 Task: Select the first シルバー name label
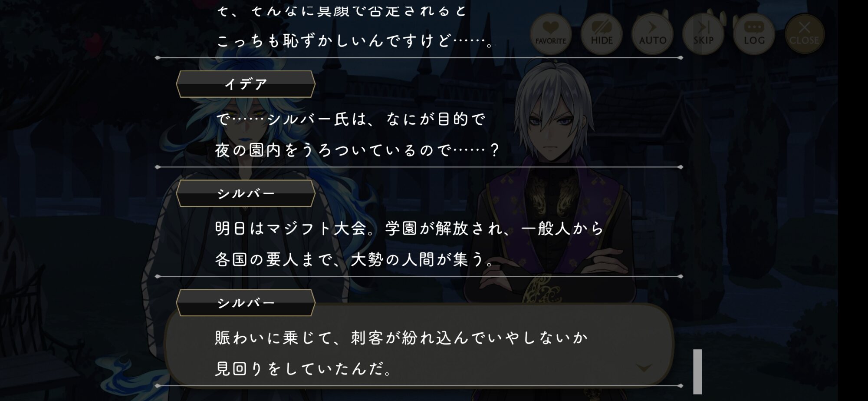[246, 193]
